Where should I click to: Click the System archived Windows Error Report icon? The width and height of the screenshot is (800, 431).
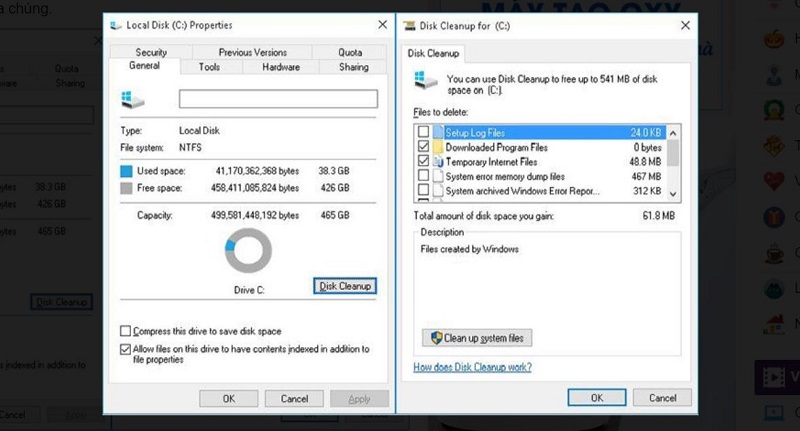[x=438, y=191]
